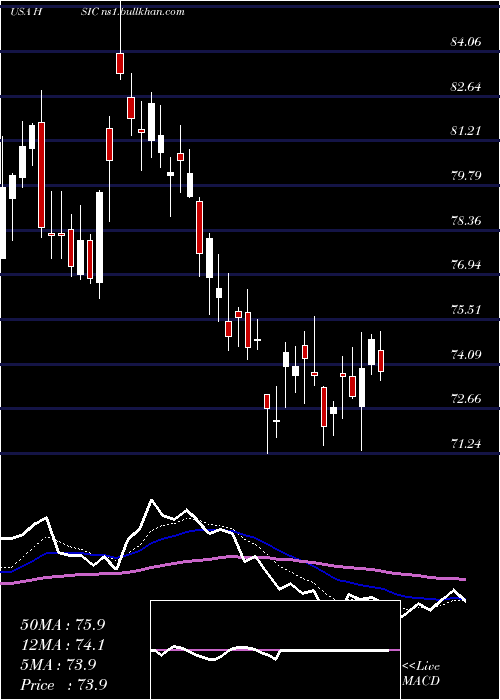Screen dimensions: 500x700
Task: Click the 5MA : 73.9 readout
Action: 58,665
